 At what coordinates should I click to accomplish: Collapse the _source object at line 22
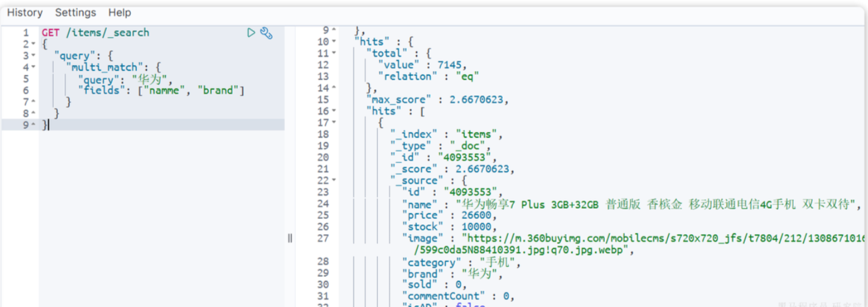tap(334, 180)
